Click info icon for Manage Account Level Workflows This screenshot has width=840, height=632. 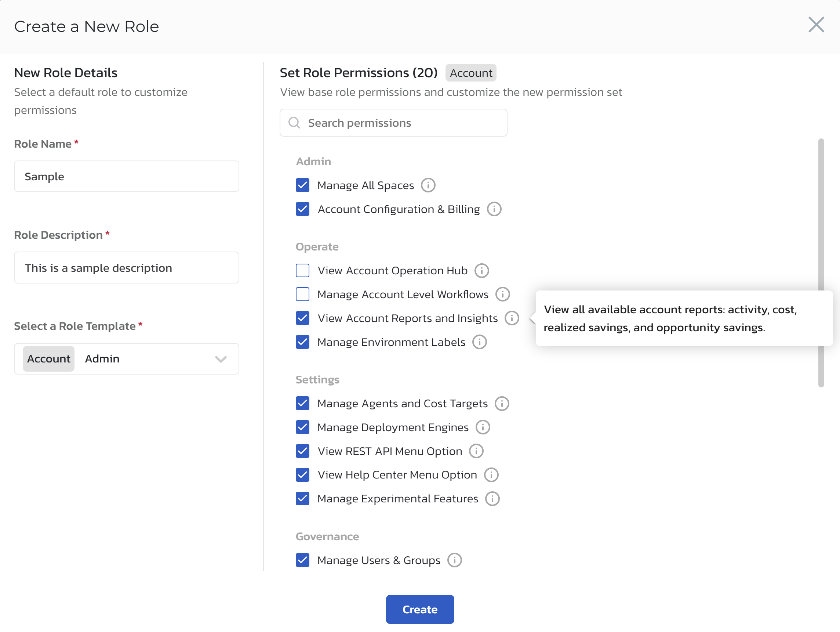(502, 295)
